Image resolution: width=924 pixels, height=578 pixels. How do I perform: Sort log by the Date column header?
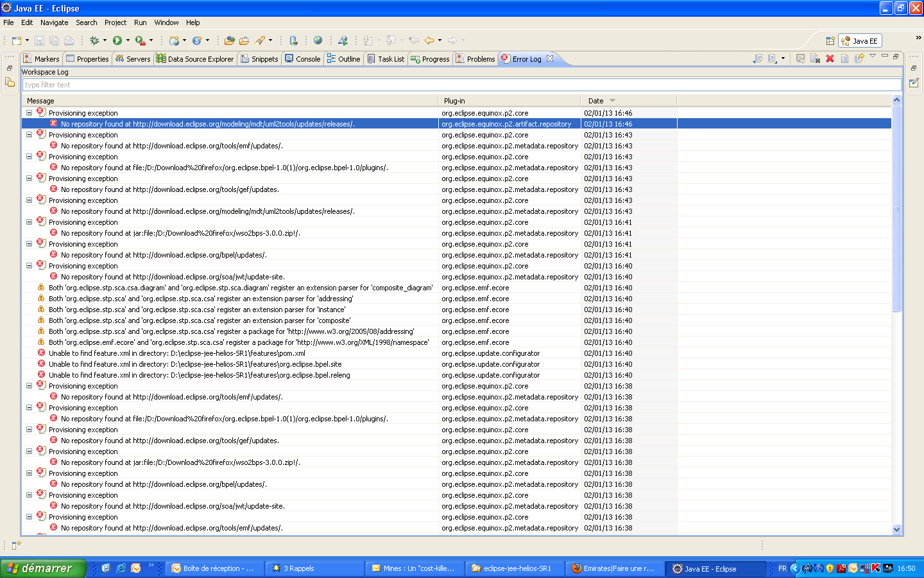pyautogui.click(x=596, y=101)
